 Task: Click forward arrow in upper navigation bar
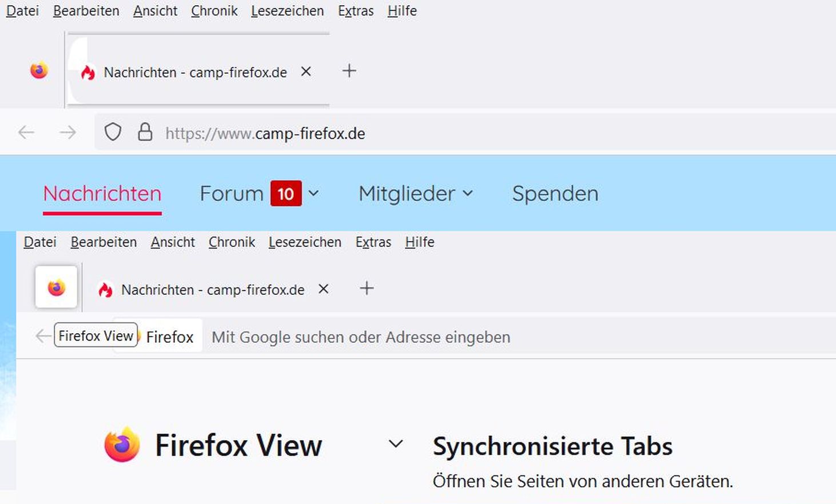point(67,133)
